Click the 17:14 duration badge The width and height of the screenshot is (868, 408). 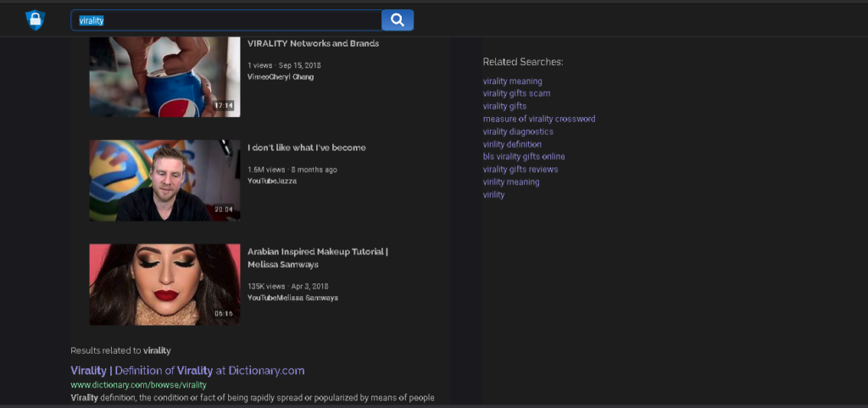pos(224,106)
